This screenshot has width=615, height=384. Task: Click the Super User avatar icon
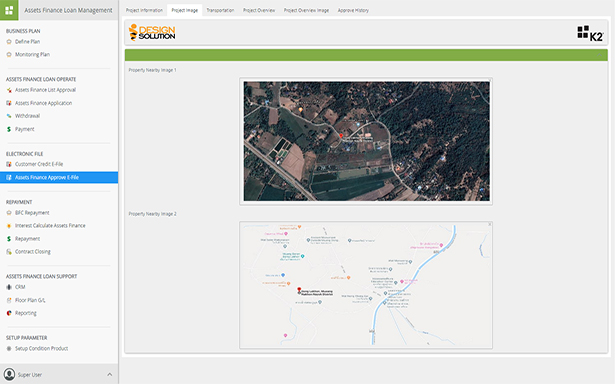click(9, 375)
